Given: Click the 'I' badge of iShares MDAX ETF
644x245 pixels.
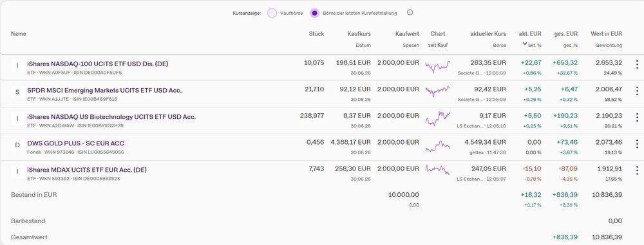Looking at the screenshot, I should tap(17, 172).
